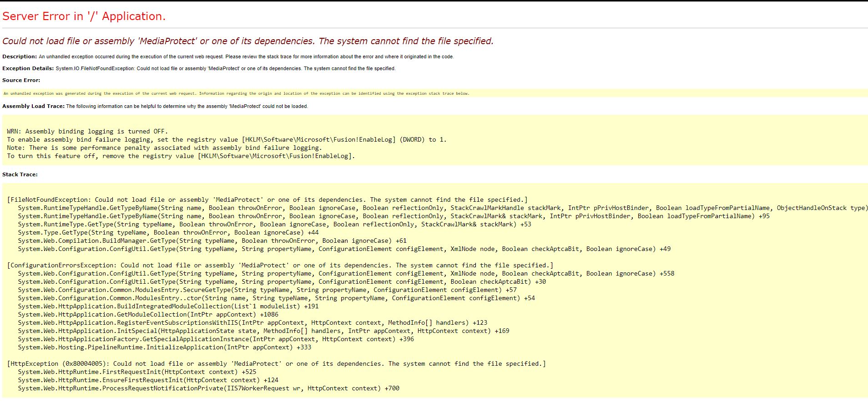Click the System.Type.GetType stack trace line
868x404 pixels.
(x=168, y=232)
